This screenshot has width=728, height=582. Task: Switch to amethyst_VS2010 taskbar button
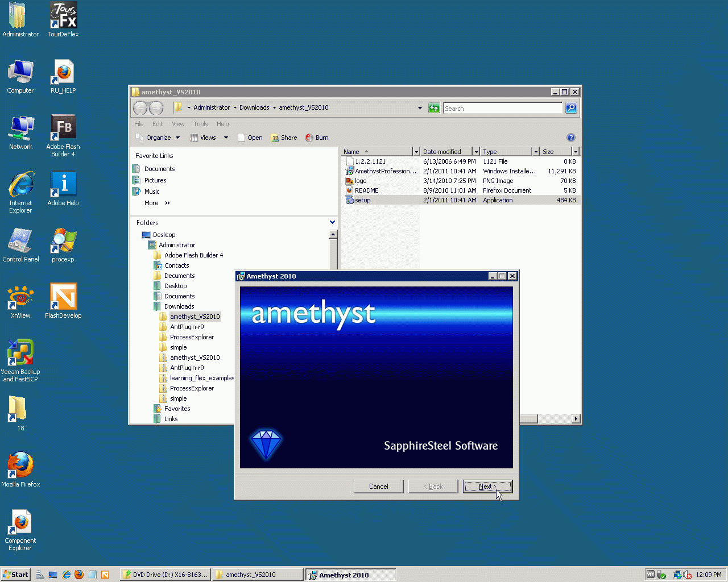click(259, 575)
